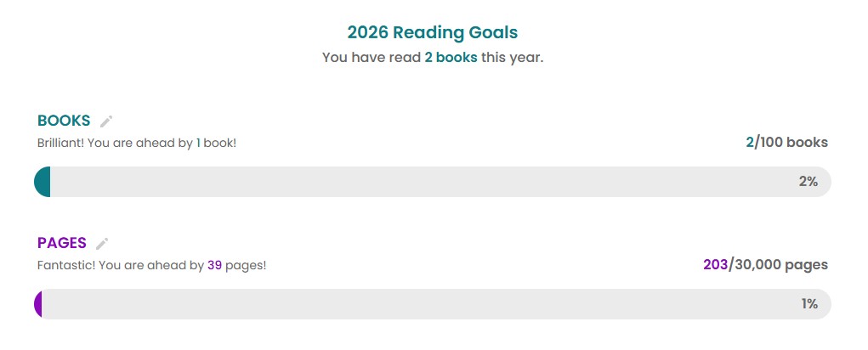This screenshot has width=868, height=350.
Task: Click the words "this year." in the subtitle
Action: [512, 58]
